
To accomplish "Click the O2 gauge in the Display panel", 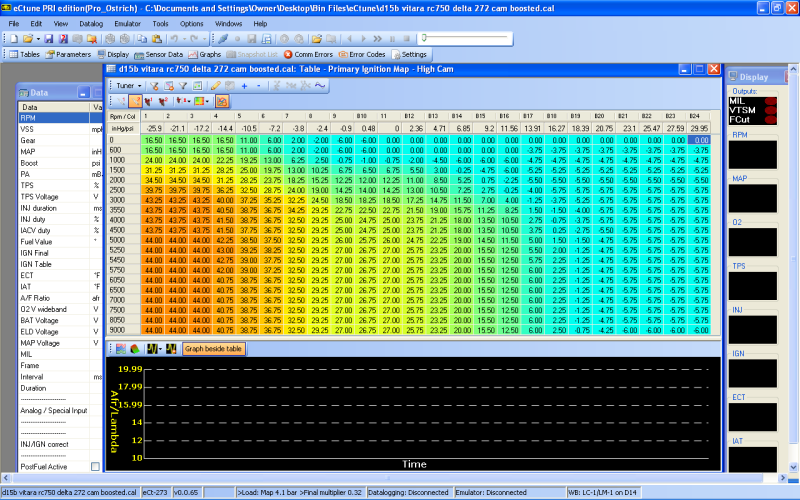I will coord(753,242).
